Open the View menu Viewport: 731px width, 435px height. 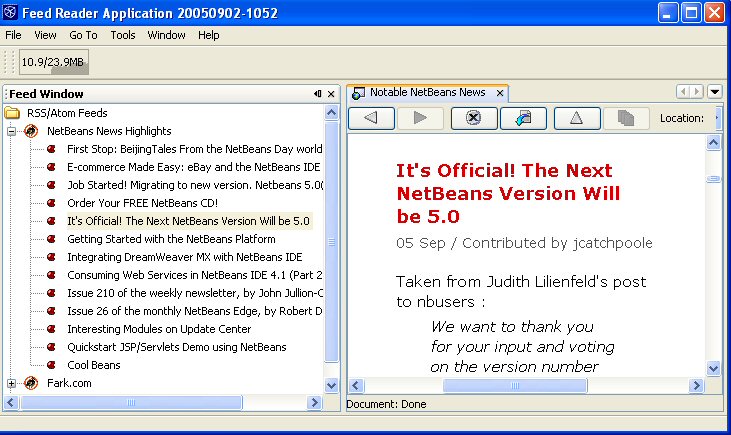(45, 35)
